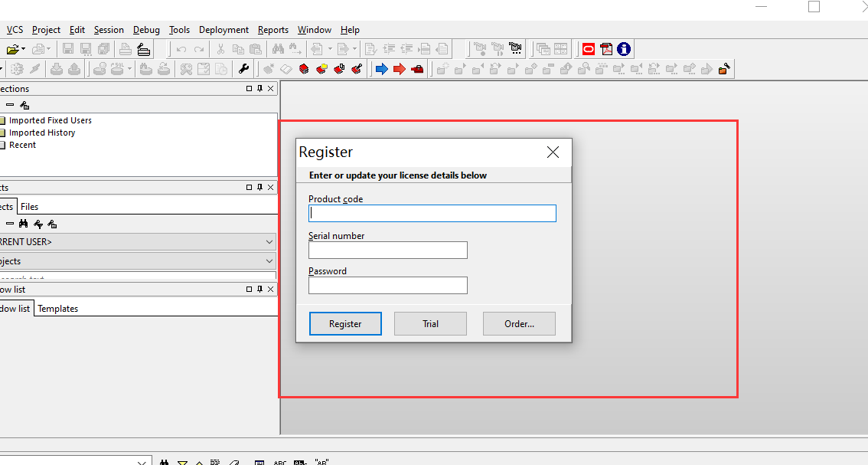Click the blue info circle icon
Image resolution: width=868 pixels, height=465 pixels.
(x=624, y=49)
